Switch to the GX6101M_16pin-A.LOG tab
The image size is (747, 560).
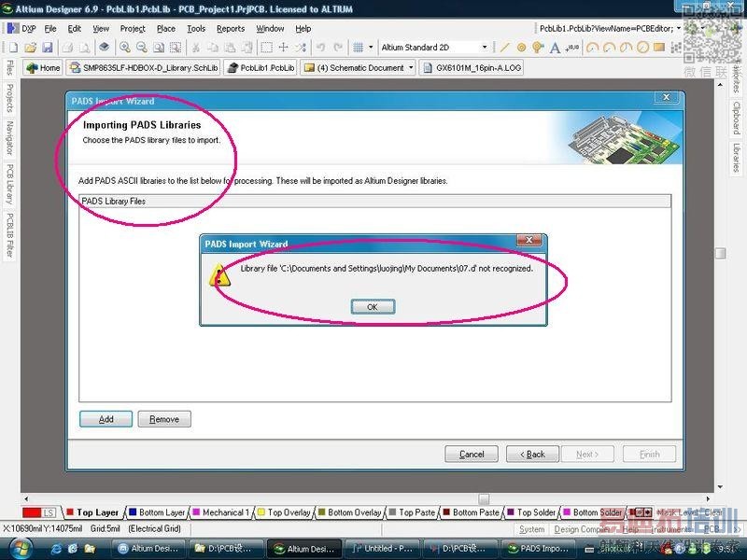[472, 67]
